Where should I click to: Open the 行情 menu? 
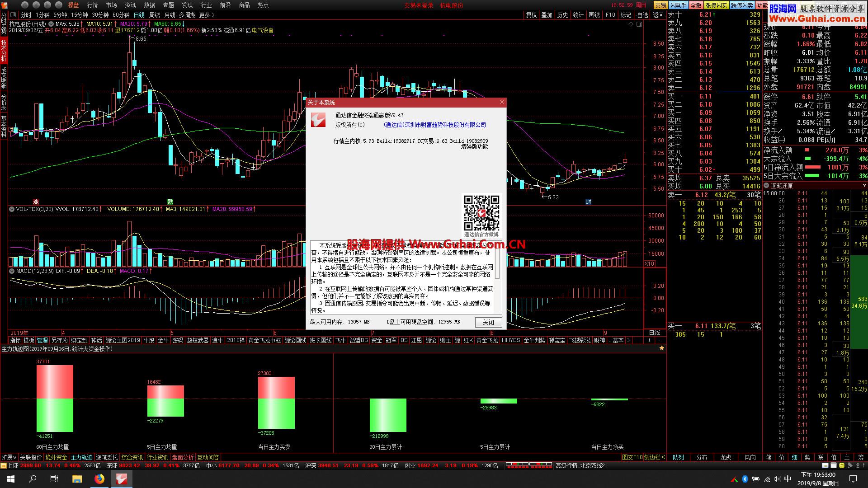pyautogui.click(x=93, y=5)
